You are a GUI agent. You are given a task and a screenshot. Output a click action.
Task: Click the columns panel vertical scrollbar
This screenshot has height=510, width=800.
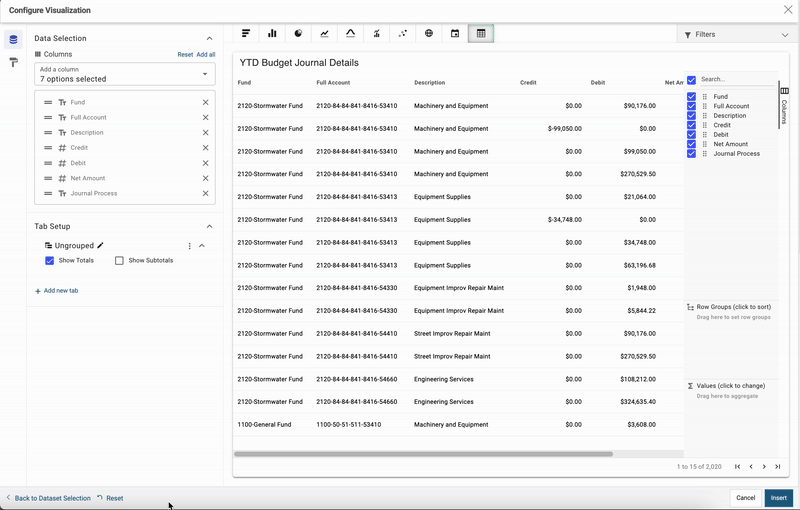point(779,105)
